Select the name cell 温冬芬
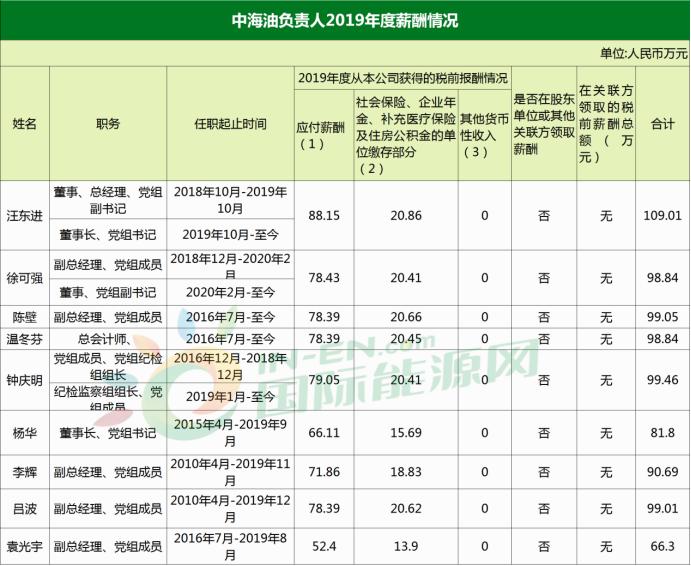 [x=25, y=339]
